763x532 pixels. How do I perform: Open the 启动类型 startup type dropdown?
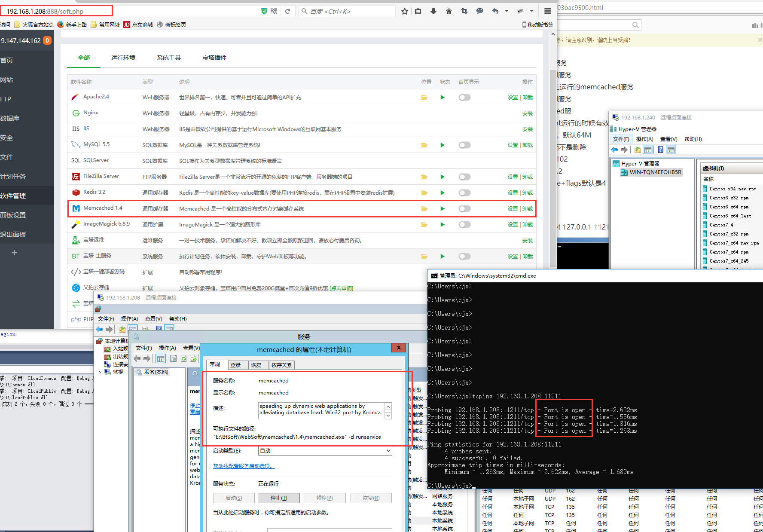325,451
